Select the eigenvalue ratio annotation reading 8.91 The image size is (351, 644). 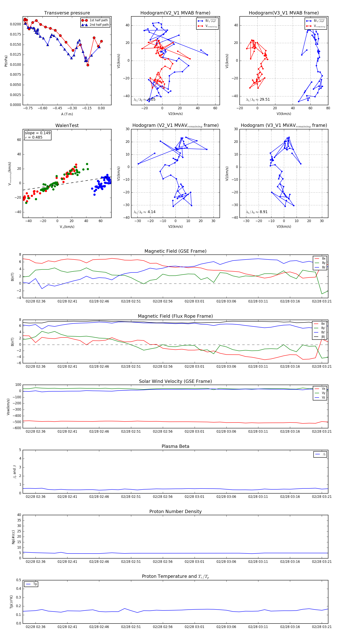pyautogui.click(x=257, y=212)
